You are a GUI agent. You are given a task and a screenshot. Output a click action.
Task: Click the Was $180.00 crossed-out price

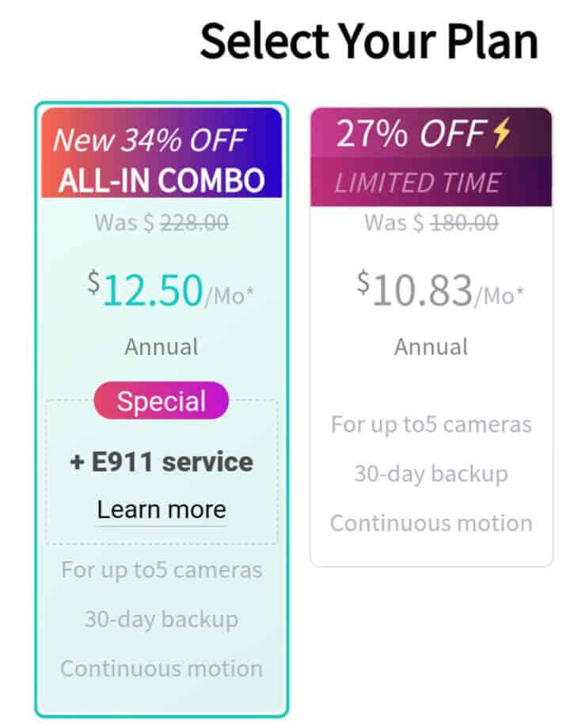click(431, 223)
